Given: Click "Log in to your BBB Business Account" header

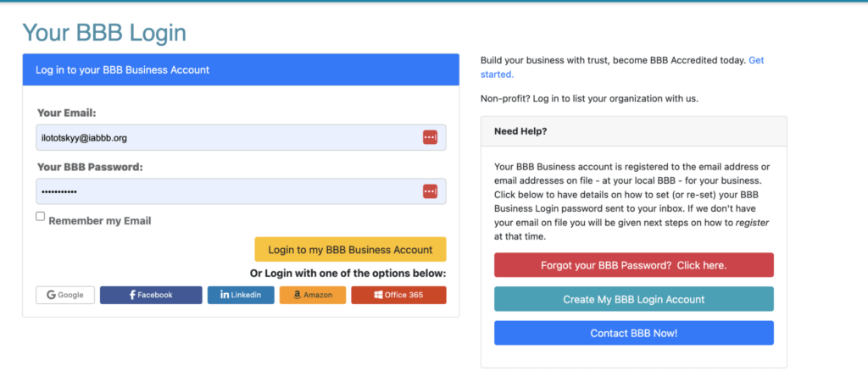Looking at the screenshot, I should [241, 70].
